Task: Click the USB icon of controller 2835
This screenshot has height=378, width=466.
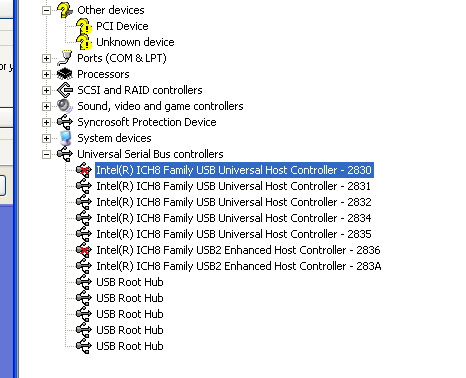Action: (x=84, y=234)
